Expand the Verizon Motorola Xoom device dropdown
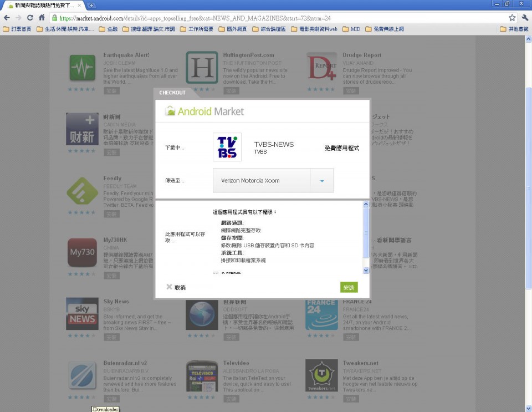This screenshot has height=412, width=532. click(273, 181)
